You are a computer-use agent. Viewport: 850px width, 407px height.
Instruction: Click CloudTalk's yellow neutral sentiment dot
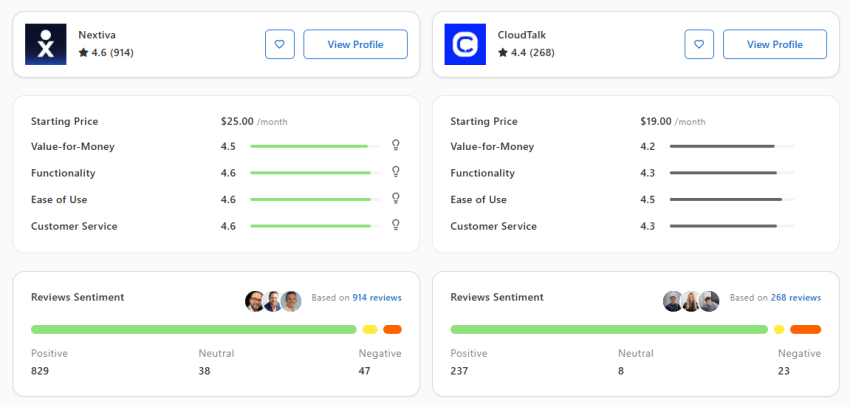pos(779,330)
